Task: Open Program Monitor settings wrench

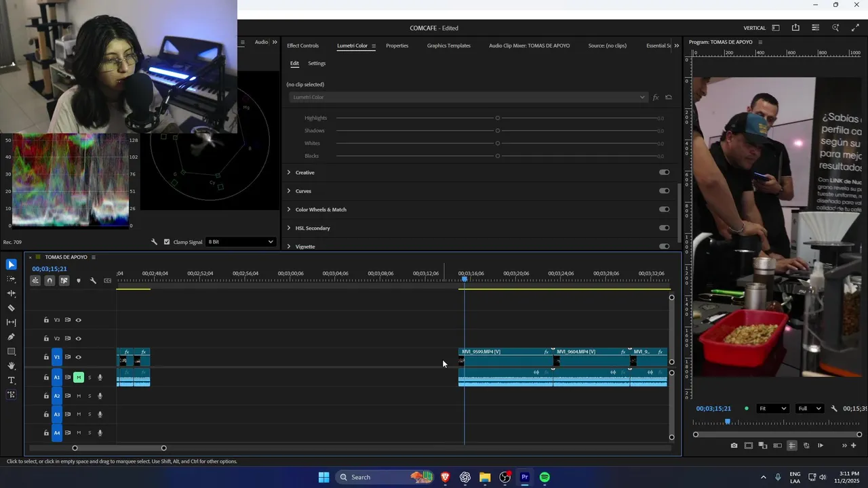Action: [x=834, y=409]
